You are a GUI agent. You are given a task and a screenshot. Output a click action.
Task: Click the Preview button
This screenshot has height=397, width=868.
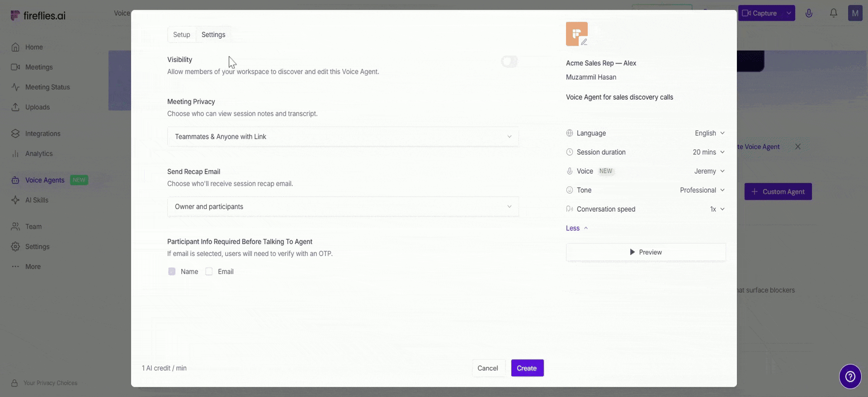646,252
